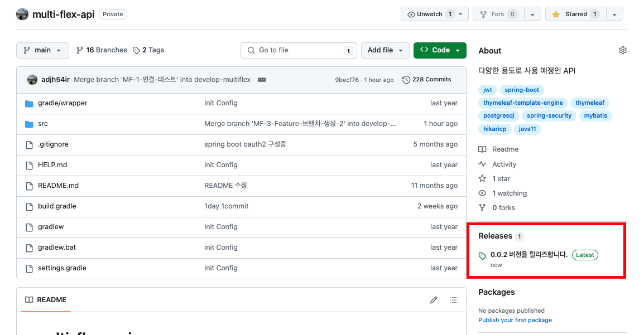Open the java11 topic tag
Image resolution: width=644 pixels, height=335 pixels.
point(527,129)
